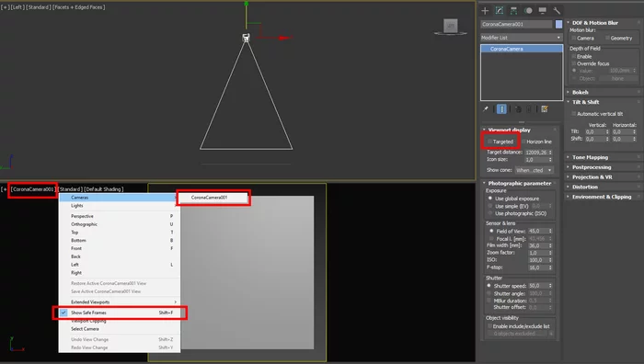This screenshot has height=364, width=644.
Task: Click the [Standard] label in Left viewport
Action: click(39, 7)
